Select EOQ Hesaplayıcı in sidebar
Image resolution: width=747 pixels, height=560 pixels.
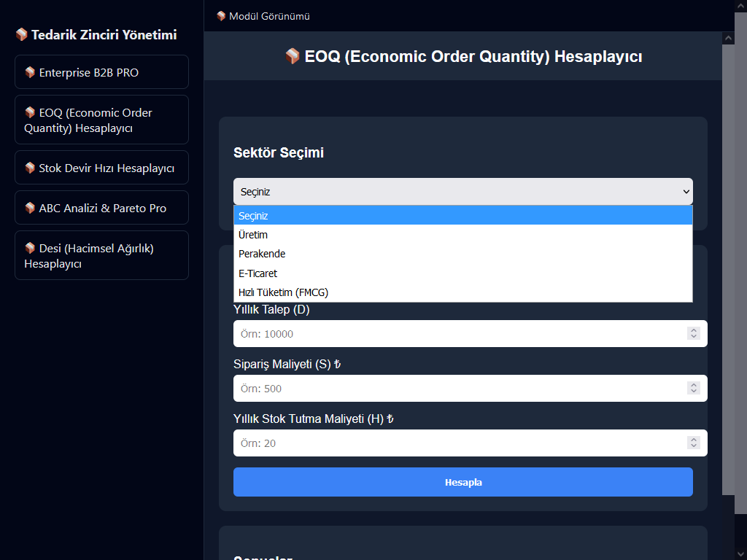click(101, 120)
